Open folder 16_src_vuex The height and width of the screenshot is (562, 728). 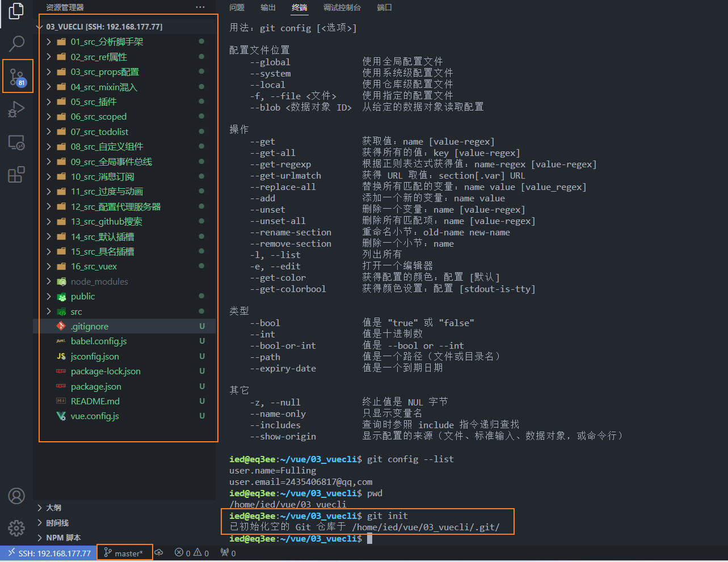[124, 266]
